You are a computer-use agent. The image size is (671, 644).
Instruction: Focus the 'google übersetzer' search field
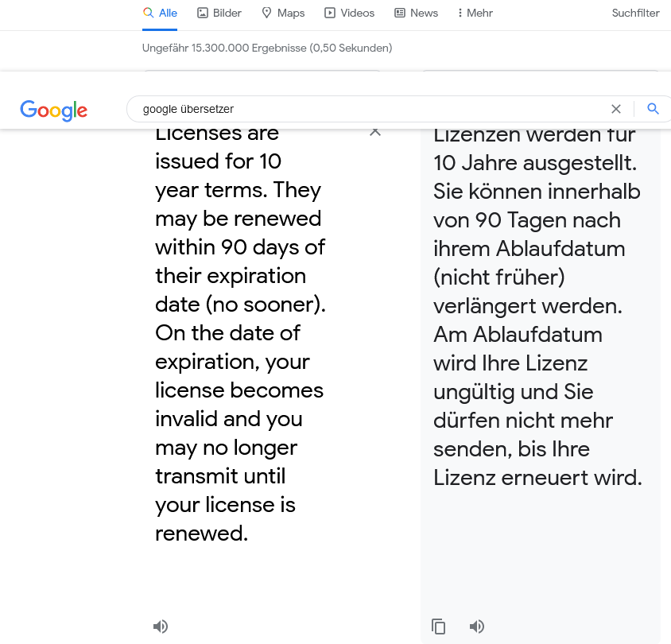pyautogui.click(x=368, y=109)
